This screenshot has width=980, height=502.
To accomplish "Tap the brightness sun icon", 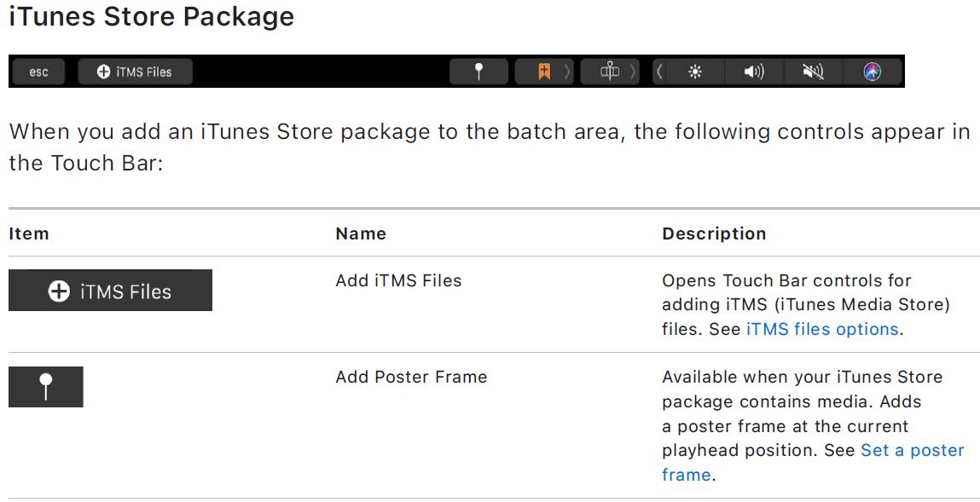I will tap(695, 72).
